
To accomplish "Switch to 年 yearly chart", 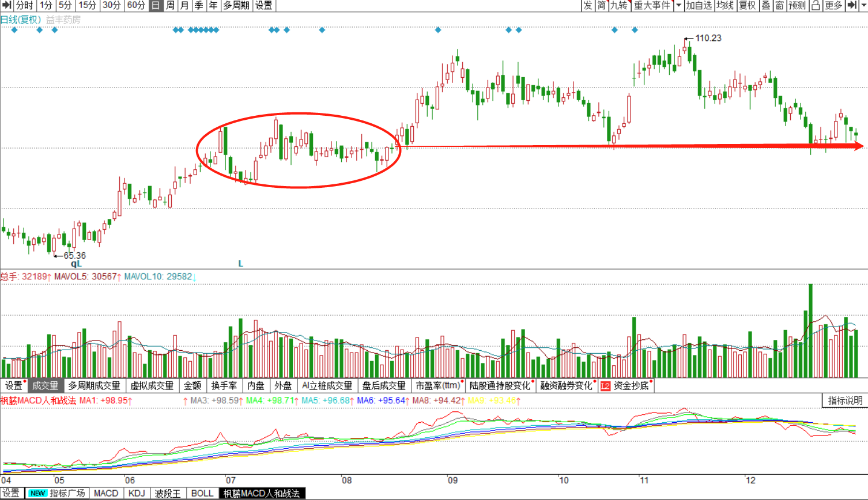I will click(x=213, y=5).
